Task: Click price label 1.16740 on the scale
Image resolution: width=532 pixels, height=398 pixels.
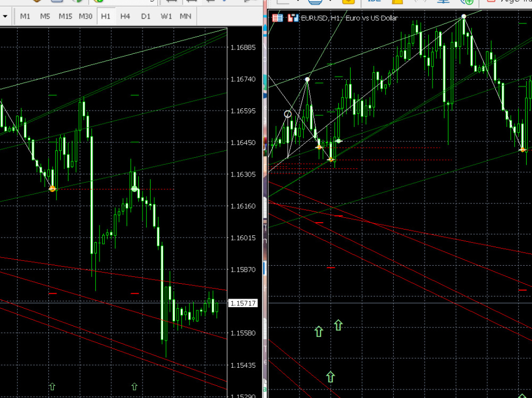Action: point(243,79)
